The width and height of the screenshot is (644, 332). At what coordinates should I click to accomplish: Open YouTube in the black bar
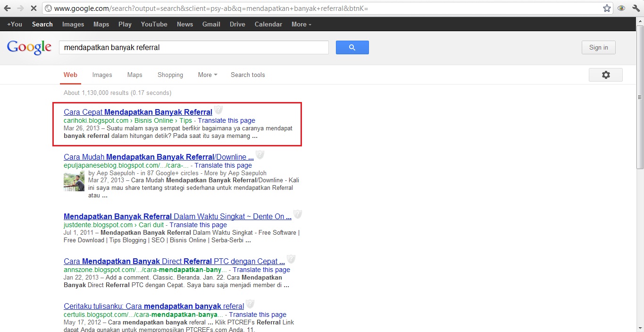[154, 24]
